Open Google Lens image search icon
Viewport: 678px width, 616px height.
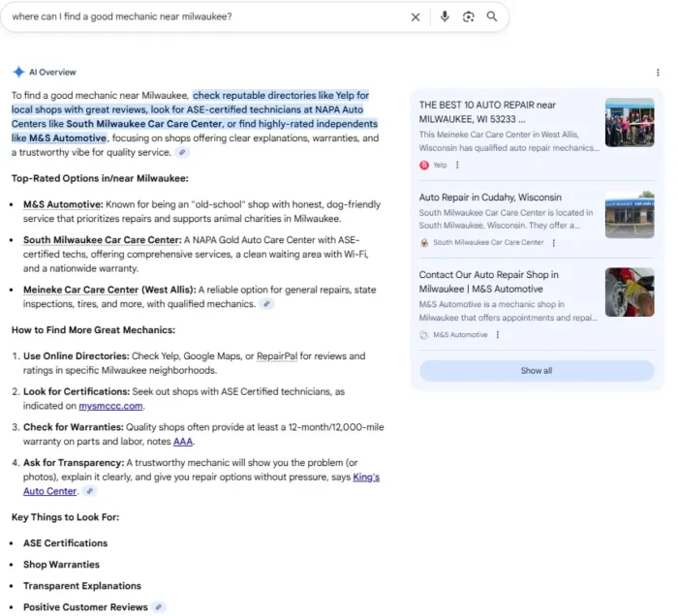point(468,16)
